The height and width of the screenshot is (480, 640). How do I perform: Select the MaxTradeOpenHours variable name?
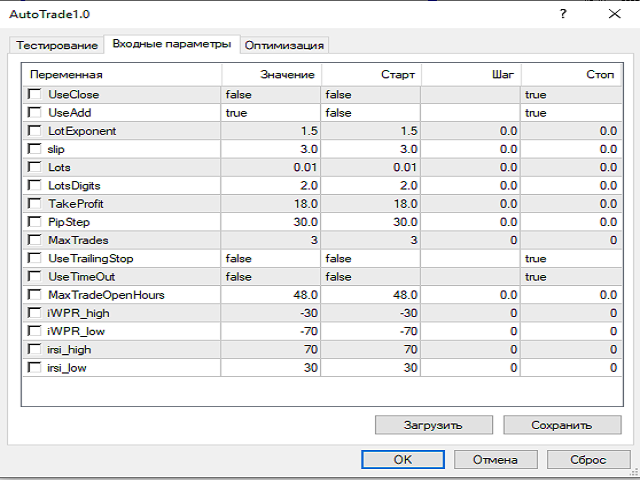click(x=106, y=295)
